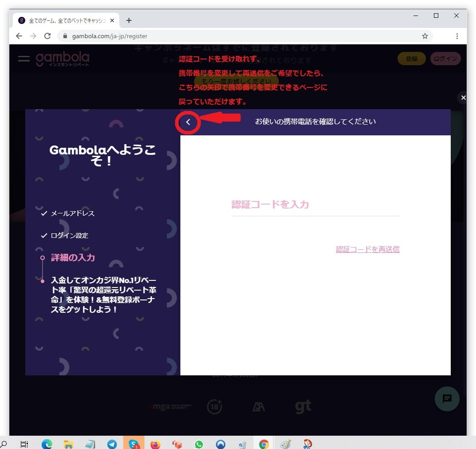This screenshot has width=476, height=449.
Task: Select the 詳細の入力 step in the sidebar
Action: (73, 257)
